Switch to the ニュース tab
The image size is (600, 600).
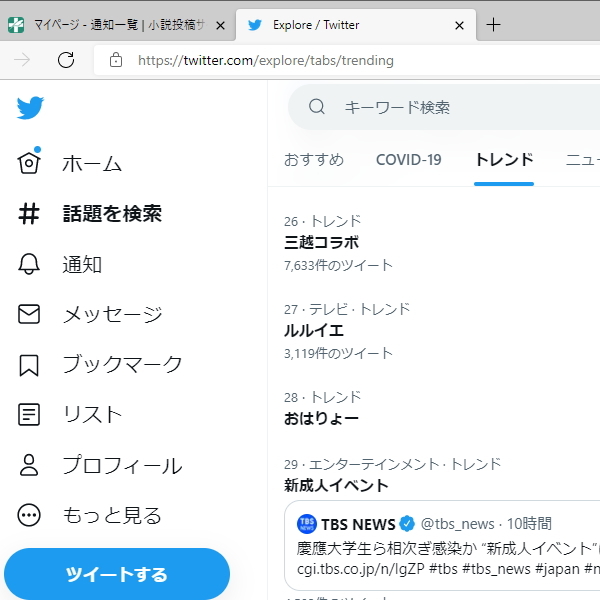[582, 160]
